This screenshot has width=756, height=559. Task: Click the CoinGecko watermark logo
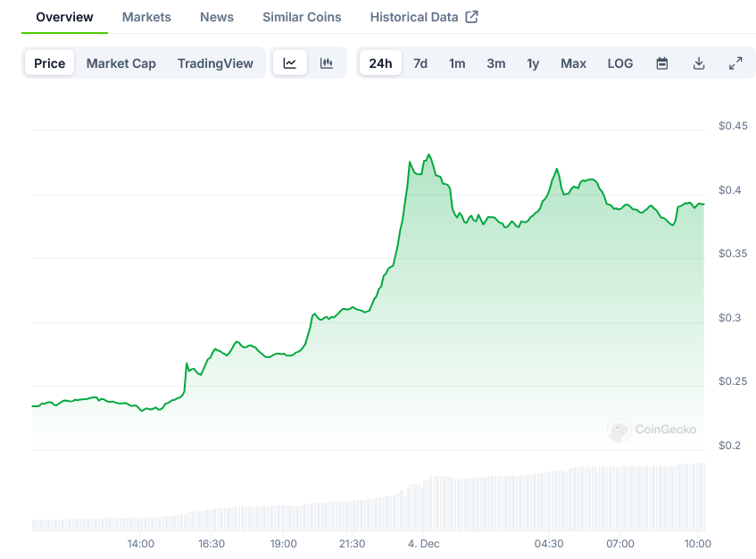click(652, 430)
